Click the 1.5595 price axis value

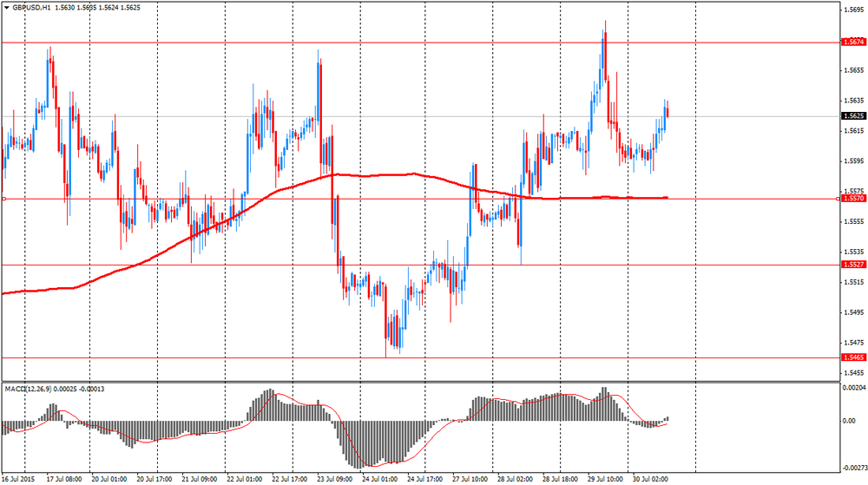tap(853, 161)
